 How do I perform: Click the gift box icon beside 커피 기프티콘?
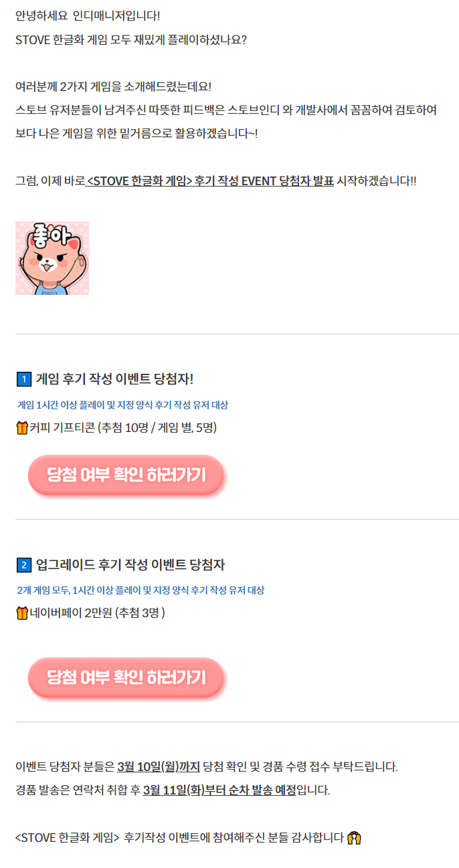pos(22,428)
